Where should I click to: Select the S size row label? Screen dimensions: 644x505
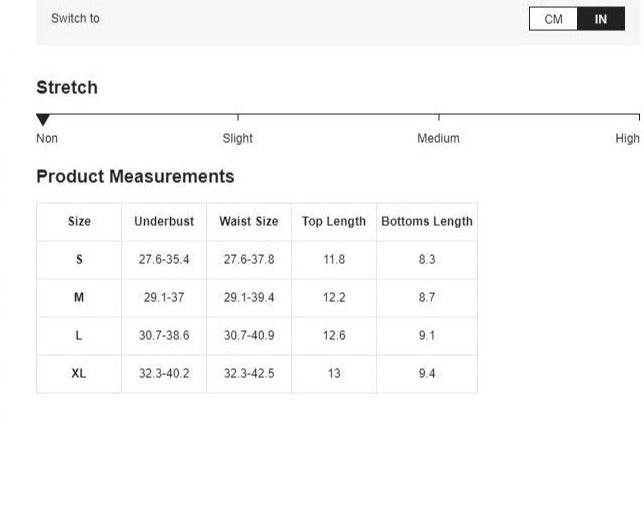click(79, 259)
